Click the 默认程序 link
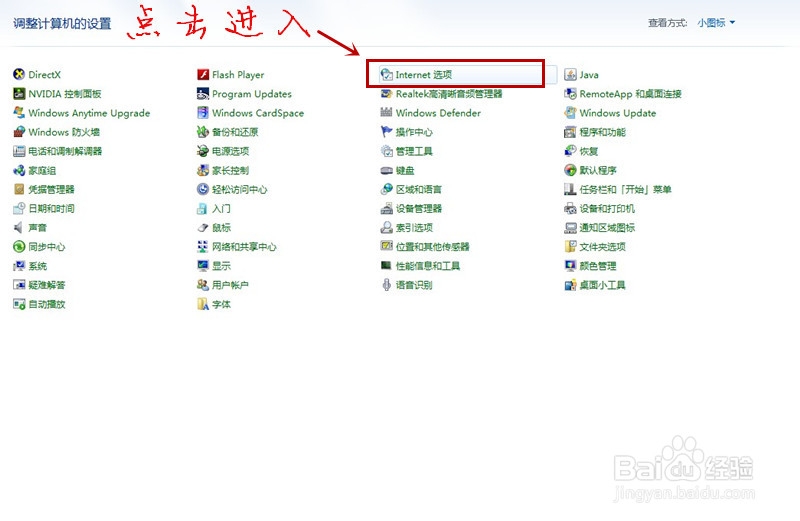Viewport: 800px width, 521px height. point(598,170)
